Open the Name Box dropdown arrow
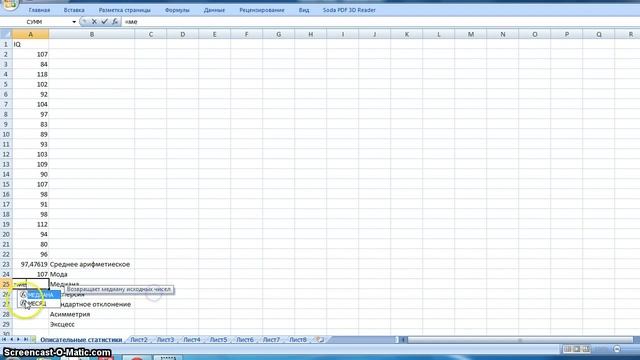This screenshot has height=360, width=640. pyautogui.click(x=74, y=22)
